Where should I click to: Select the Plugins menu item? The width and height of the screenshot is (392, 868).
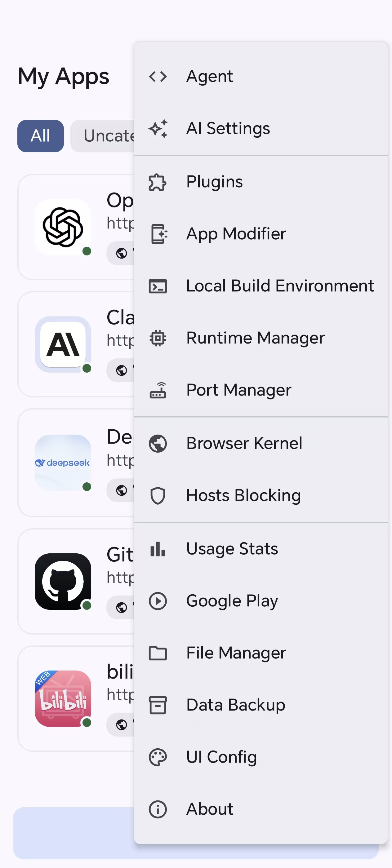[x=261, y=182]
